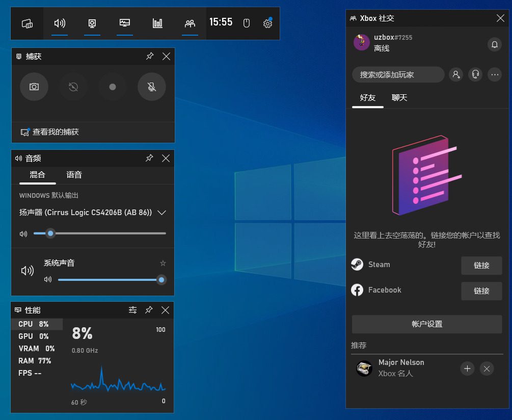This screenshot has width=512, height=420.
Task: Open 帐户设置 button
Action: 426,324
